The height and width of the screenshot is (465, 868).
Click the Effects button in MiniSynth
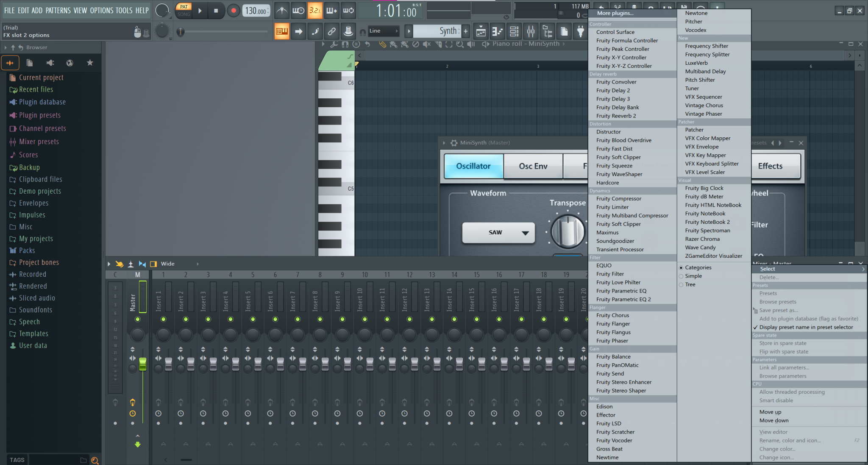[x=771, y=166]
